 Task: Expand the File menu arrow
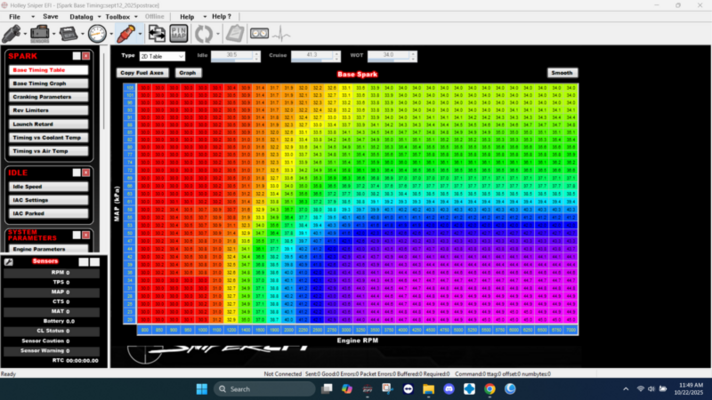pos(33,17)
